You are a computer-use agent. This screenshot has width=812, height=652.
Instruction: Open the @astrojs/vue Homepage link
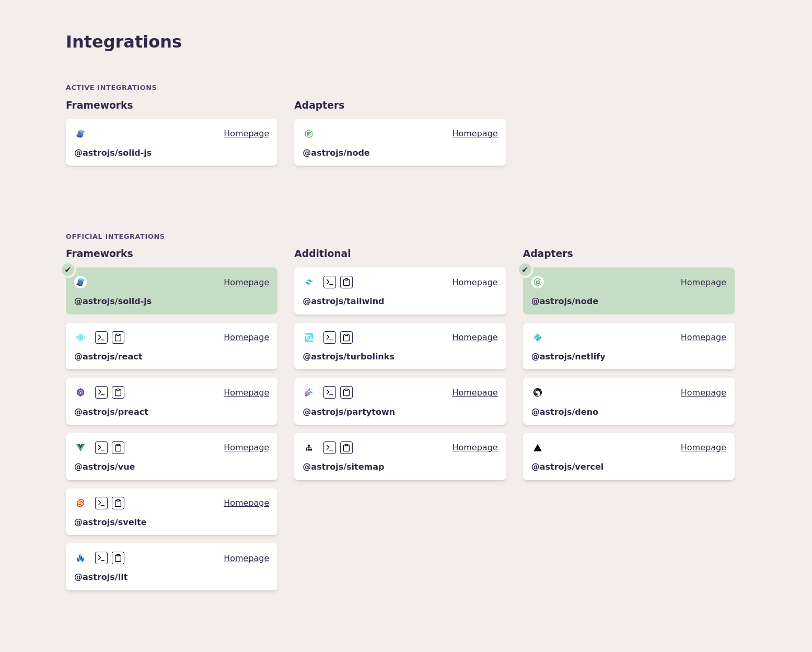click(x=246, y=448)
